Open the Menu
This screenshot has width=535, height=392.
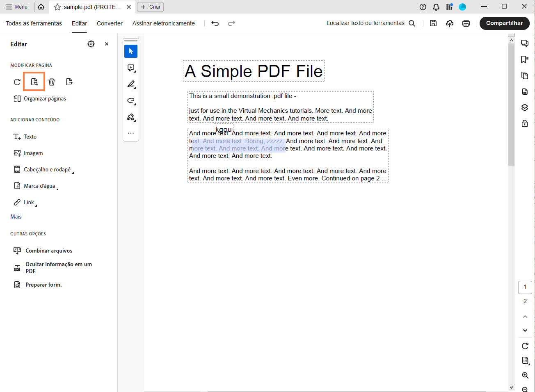pyautogui.click(x=17, y=7)
